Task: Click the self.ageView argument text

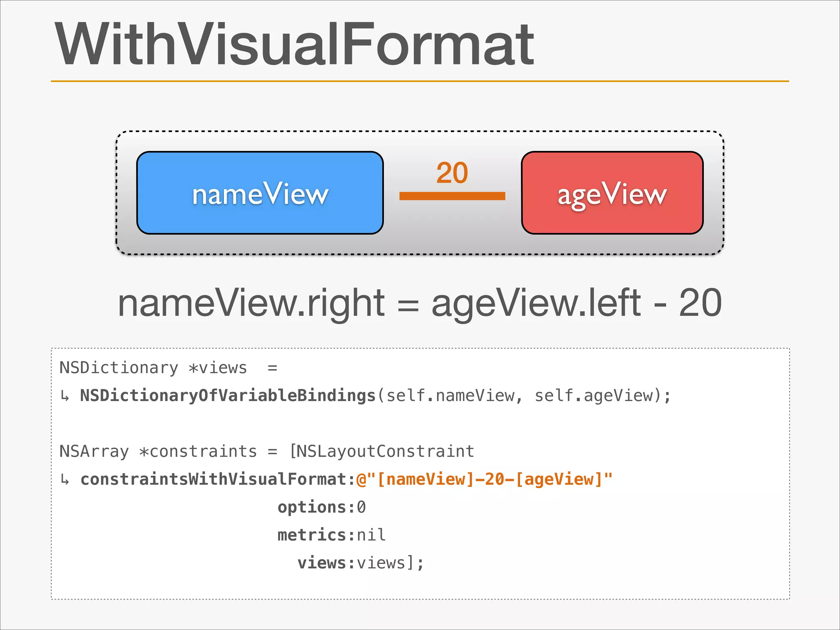Action: (593, 396)
